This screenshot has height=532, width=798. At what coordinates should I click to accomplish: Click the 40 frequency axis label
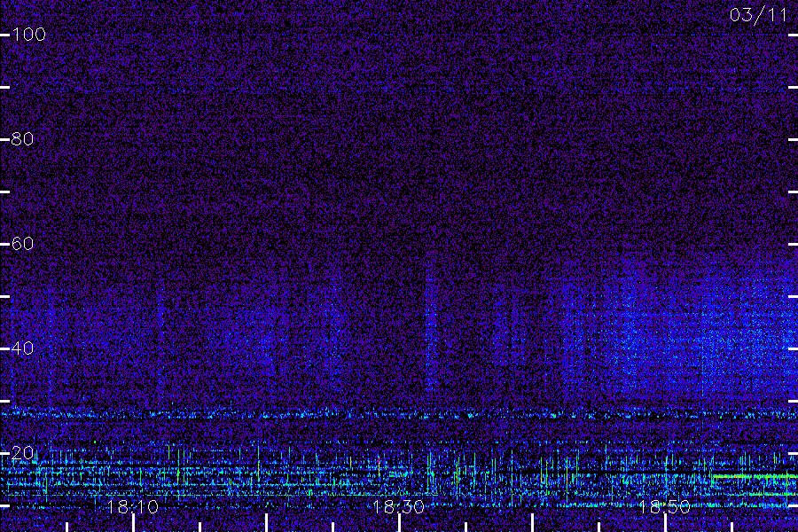pos(22,348)
